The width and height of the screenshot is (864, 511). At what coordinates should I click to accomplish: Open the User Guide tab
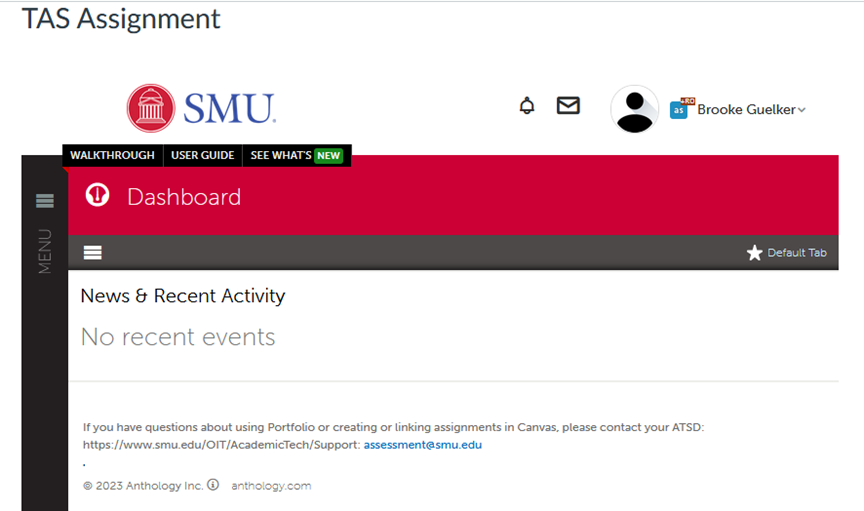point(202,155)
